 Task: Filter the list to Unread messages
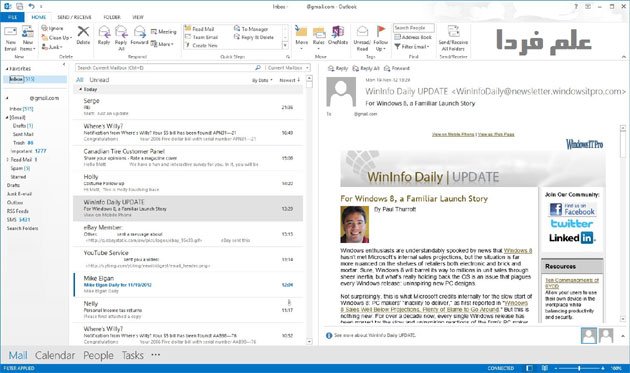click(x=99, y=80)
